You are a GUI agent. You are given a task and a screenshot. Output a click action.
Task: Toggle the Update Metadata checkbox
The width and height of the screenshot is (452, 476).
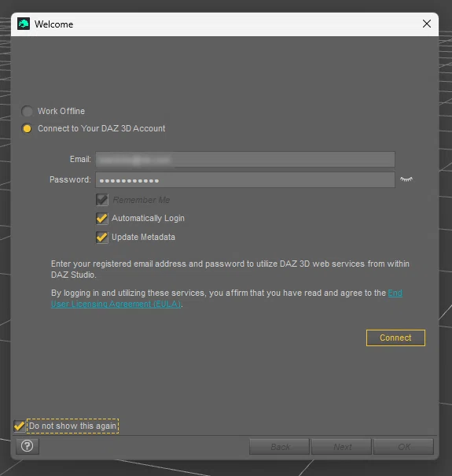pos(102,237)
